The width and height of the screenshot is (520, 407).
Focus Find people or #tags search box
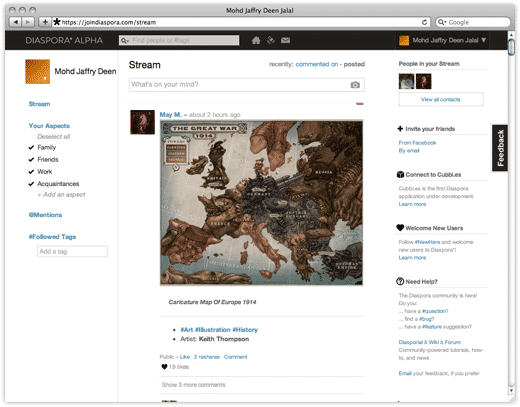pyautogui.click(x=179, y=40)
